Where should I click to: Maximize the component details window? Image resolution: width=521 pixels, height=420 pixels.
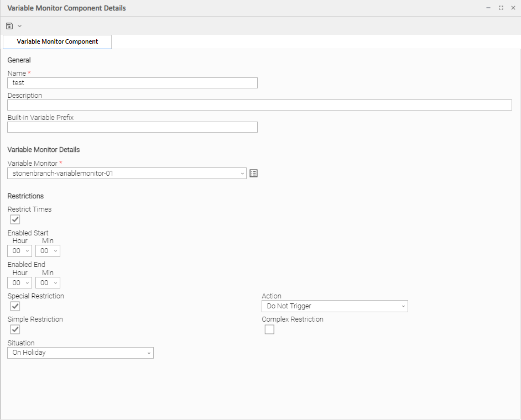tap(501, 8)
